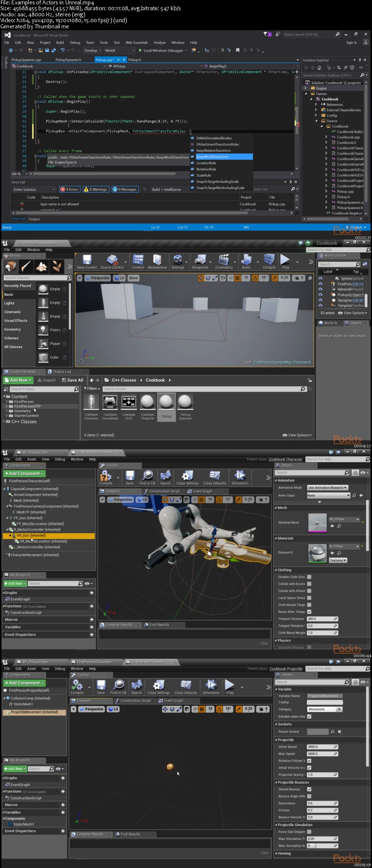372x868 pixels.
Task: Open the Win64 platform dropdown
Action: (120, 51)
